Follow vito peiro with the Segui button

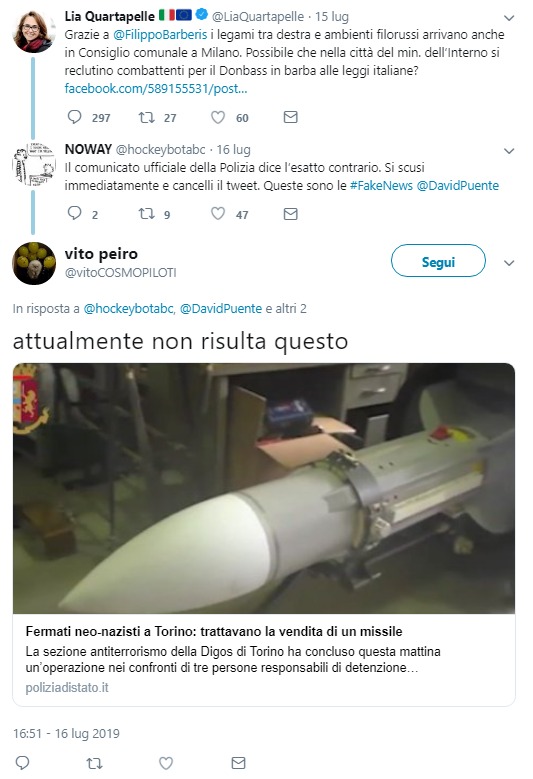pos(438,261)
